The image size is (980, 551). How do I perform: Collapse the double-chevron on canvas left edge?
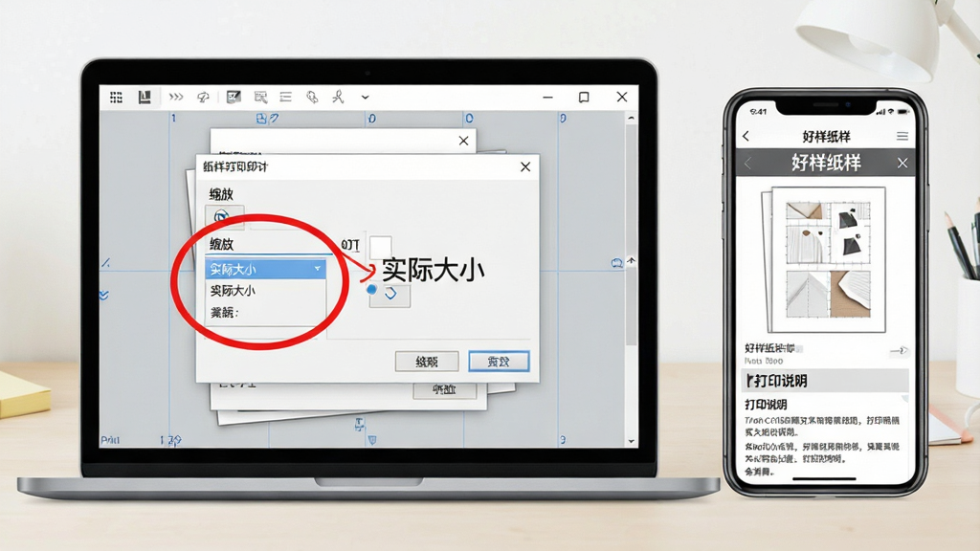(103, 295)
